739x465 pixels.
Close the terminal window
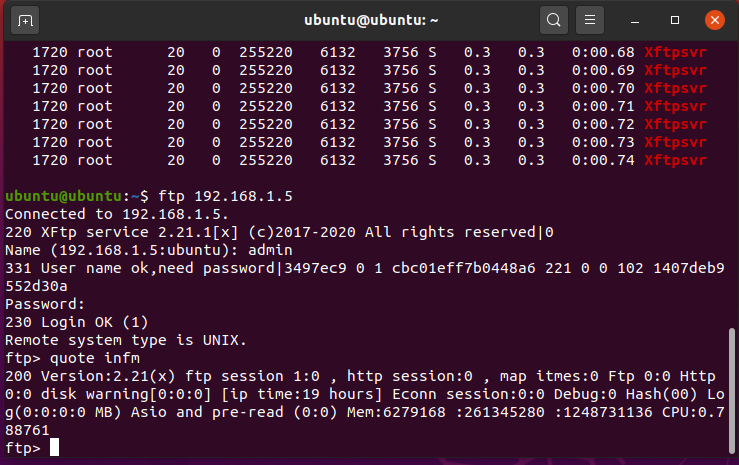pos(714,20)
